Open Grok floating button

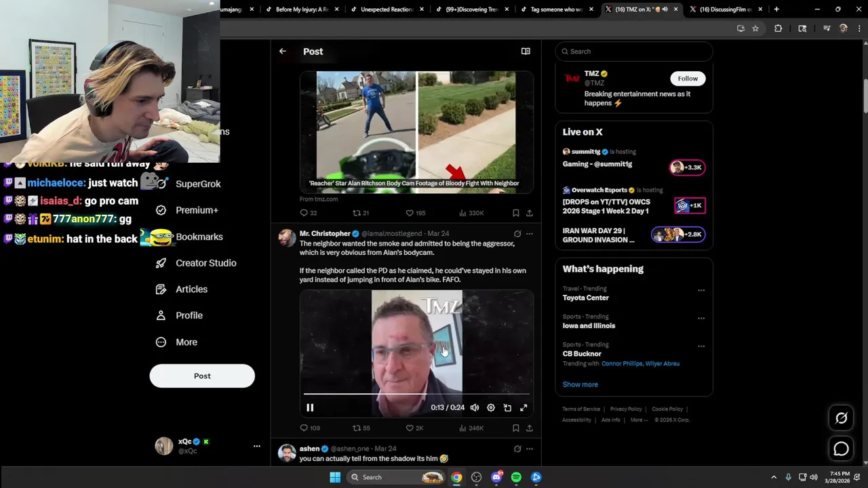(x=841, y=418)
